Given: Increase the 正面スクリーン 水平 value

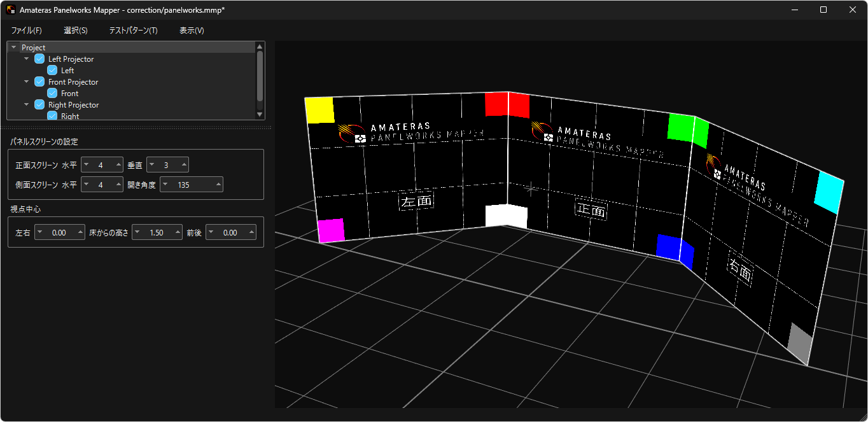Looking at the screenshot, I should tap(118, 165).
